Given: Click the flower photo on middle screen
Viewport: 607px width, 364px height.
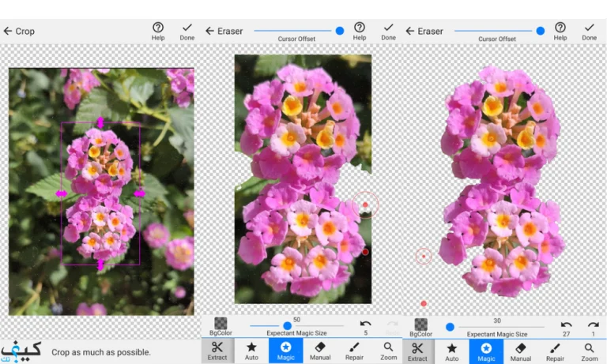Looking at the screenshot, I should pyautogui.click(x=303, y=178).
